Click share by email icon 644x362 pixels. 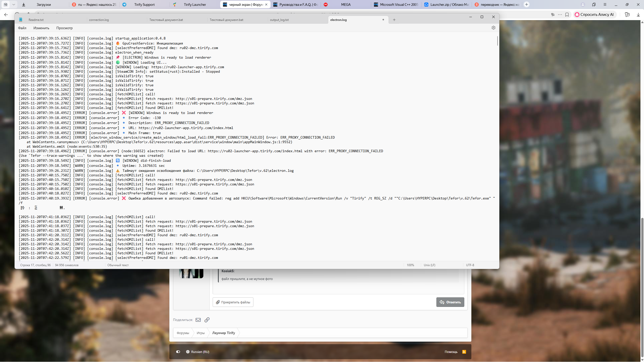198,320
